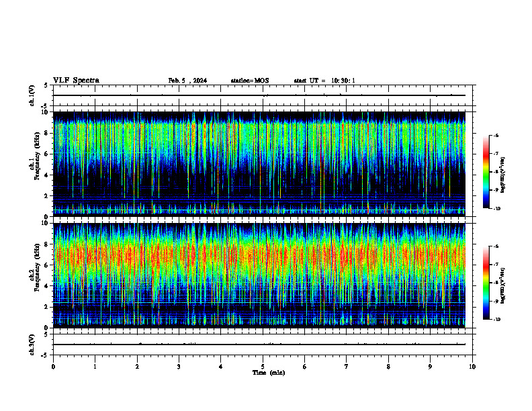Click the "ch.3(V)" waveform axis label
Viewport: 532px width, 411px height.
[x=32, y=345]
